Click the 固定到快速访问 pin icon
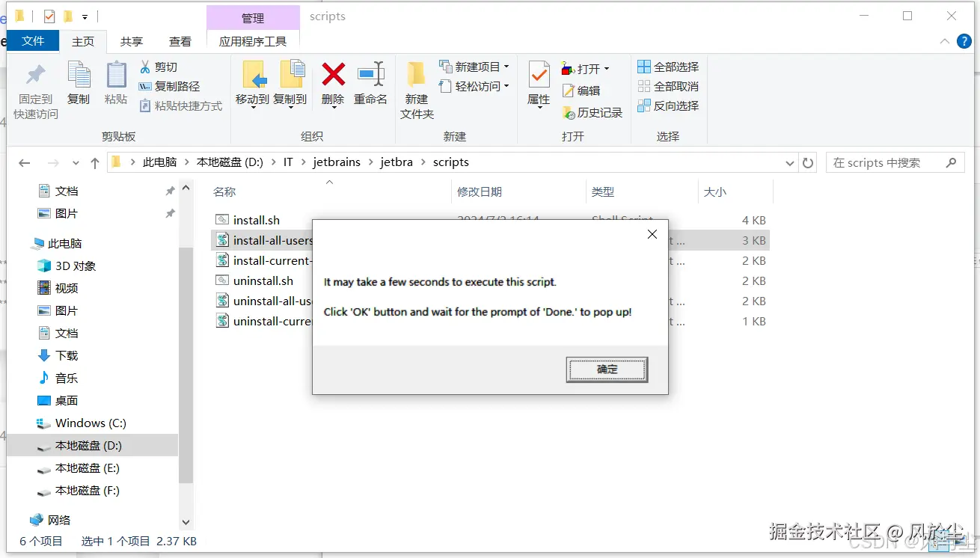This screenshot has height=558, width=980. pyautogui.click(x=35, y=75)
